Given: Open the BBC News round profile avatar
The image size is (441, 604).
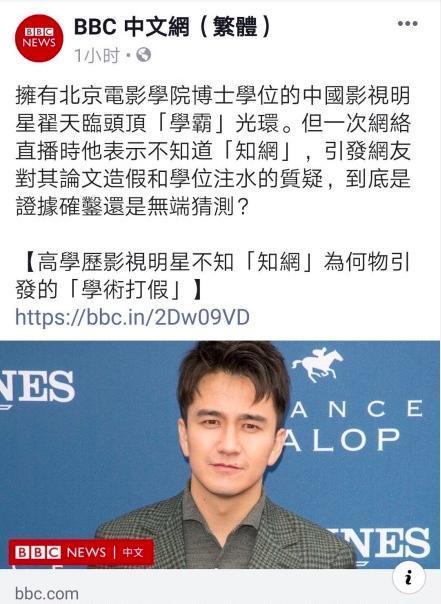Looking at the screenshot, I should click(x=39, y=38).
